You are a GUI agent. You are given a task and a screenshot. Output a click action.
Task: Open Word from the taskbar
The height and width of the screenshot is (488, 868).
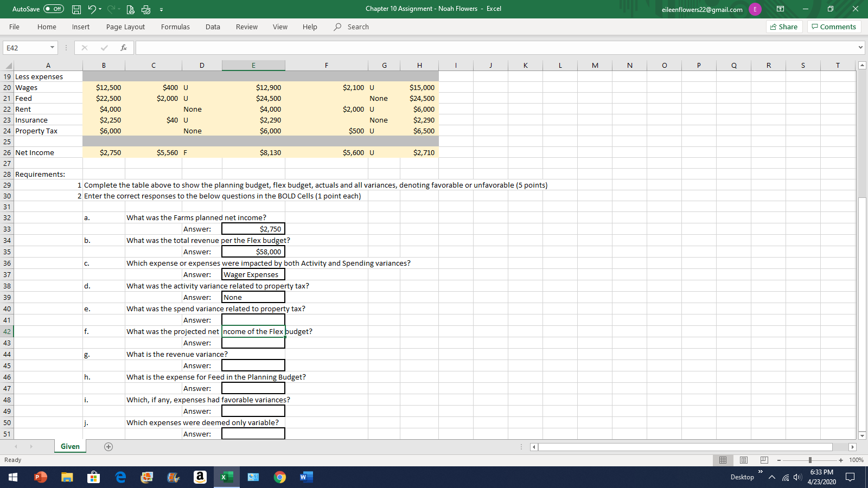tap(306, 477)
